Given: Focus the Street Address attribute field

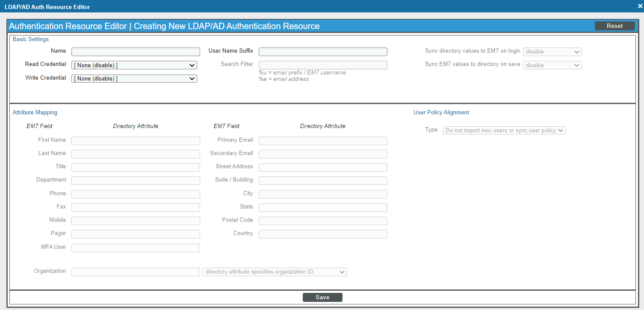Looking at the screenshot, I should pos(323,167).
